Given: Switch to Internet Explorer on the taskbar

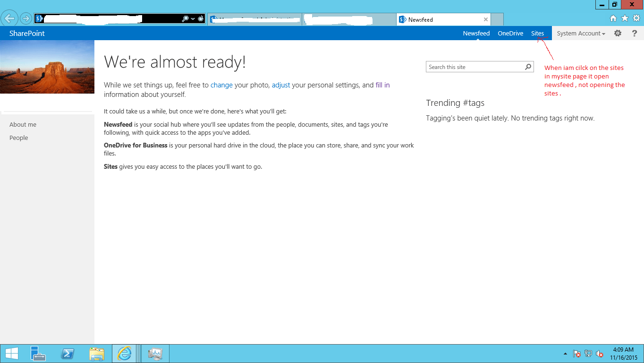Looking at the screenshot, I should [125, 354].
